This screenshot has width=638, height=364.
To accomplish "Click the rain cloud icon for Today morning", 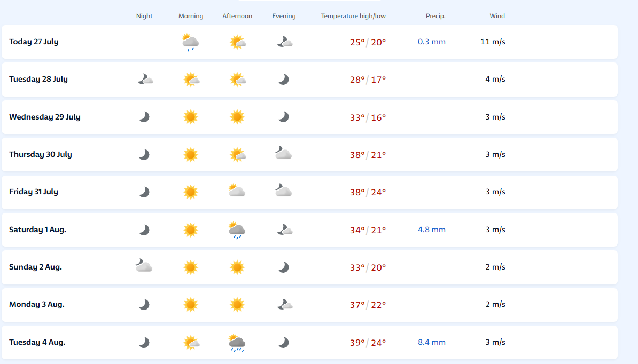I will point(190,42).
